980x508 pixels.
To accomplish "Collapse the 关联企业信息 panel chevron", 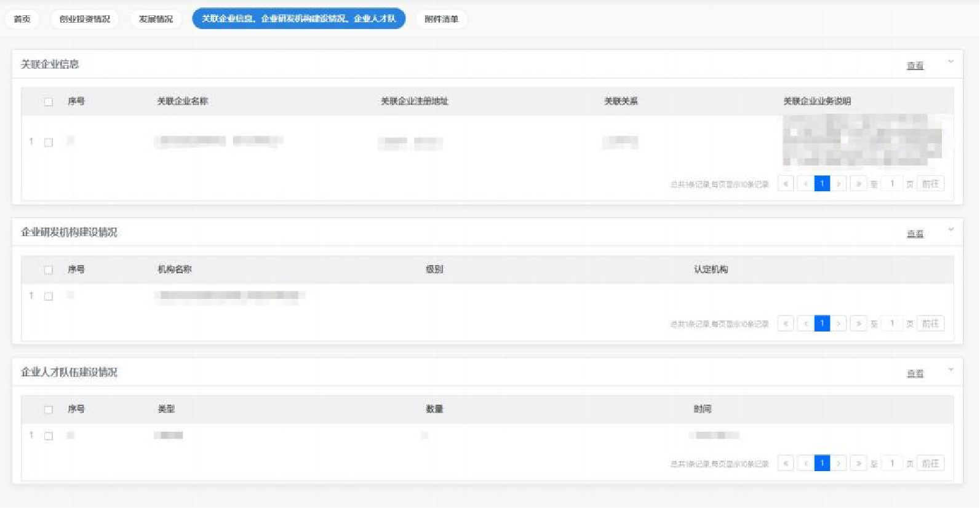I will [x=950, y=62].
